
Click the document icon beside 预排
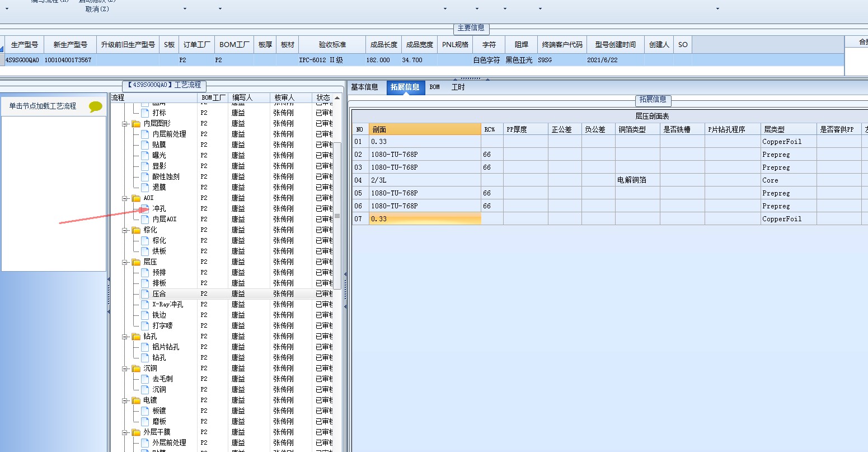pos(146,272)
